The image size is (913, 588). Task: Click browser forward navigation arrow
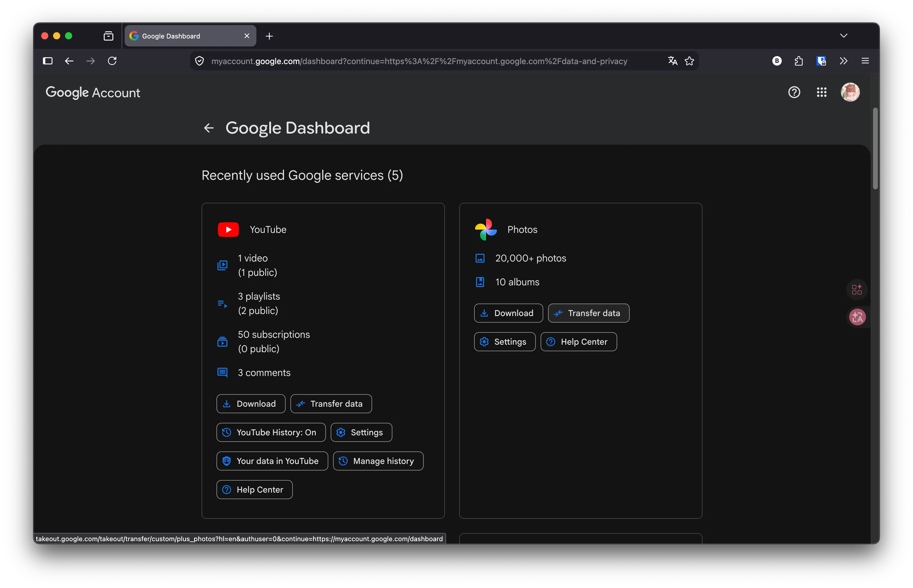pyautogui.click(x=91, y=61)
